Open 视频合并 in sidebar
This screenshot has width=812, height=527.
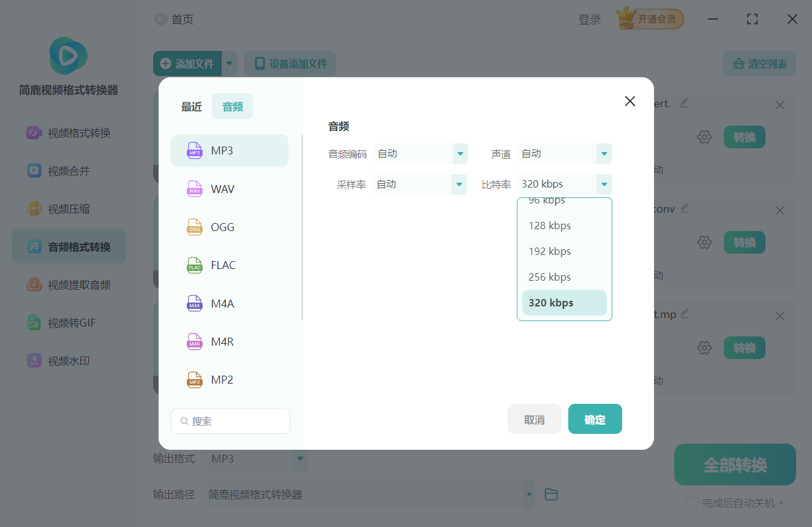click(x=69, y=171)
